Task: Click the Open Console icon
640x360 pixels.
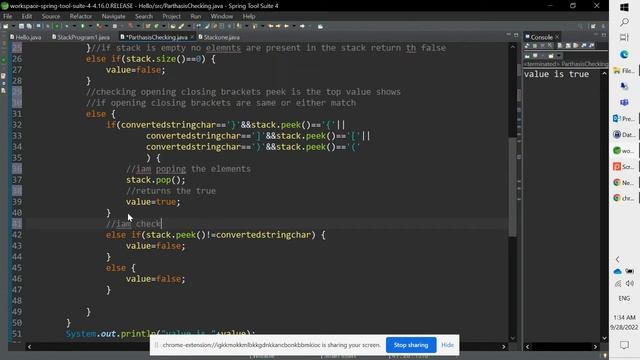Action: [551, 56]
